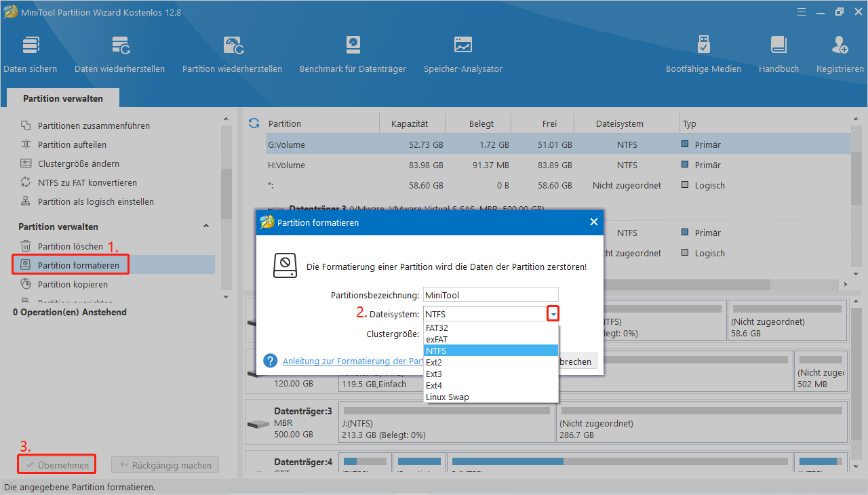The width and height of the screenshot is (868, 495).
Task: Click Rückgängig machen button
Action: coord(165,465)
